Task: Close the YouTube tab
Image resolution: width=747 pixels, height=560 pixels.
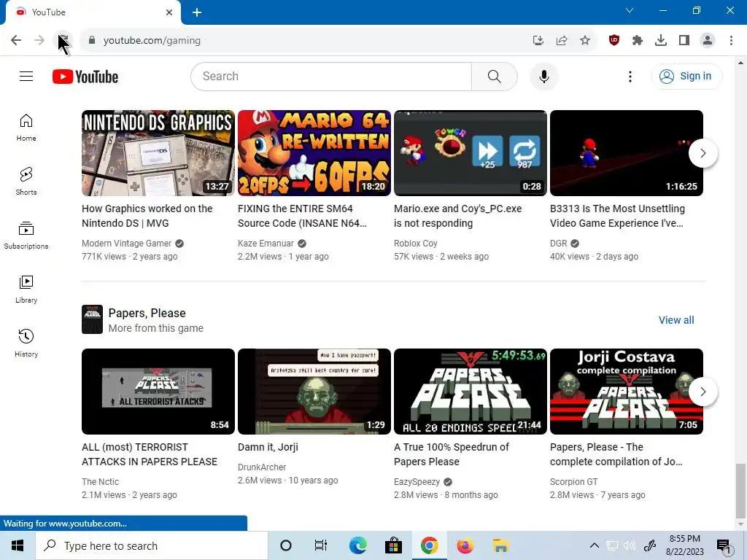Action: tap(169, 12)
